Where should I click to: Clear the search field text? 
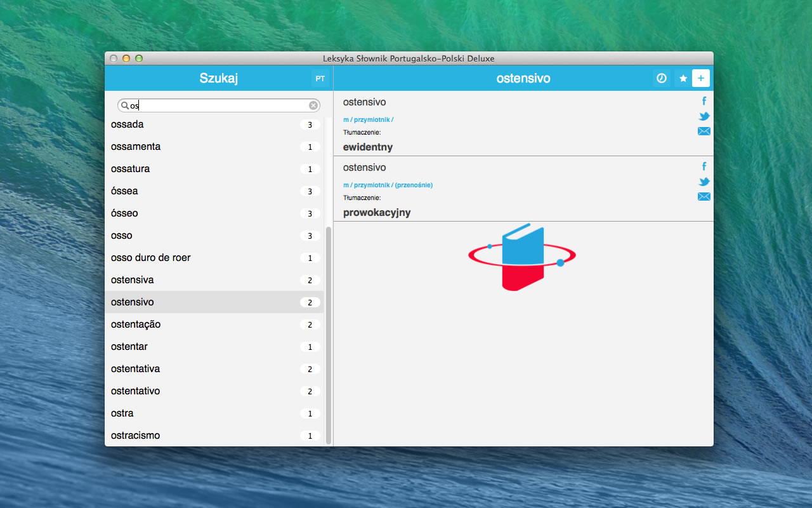pos(313,105)
